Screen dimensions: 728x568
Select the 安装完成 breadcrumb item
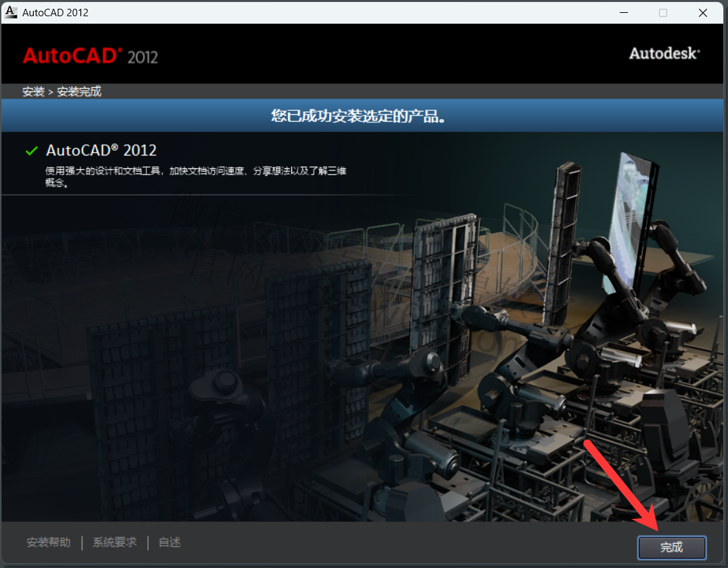point(79,92)
